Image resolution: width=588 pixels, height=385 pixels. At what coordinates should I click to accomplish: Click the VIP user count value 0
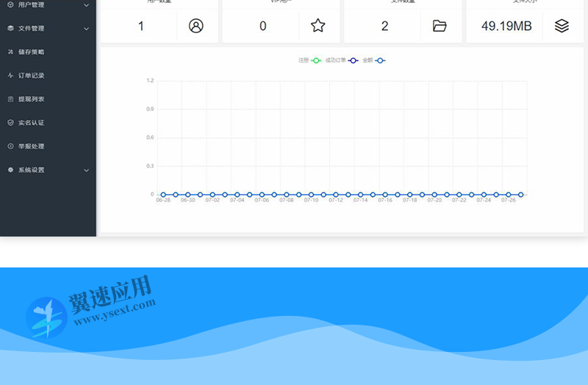coord(263,26)
